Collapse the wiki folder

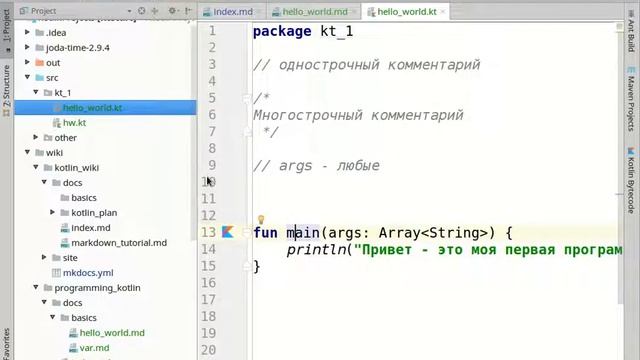tap(27, 152)
